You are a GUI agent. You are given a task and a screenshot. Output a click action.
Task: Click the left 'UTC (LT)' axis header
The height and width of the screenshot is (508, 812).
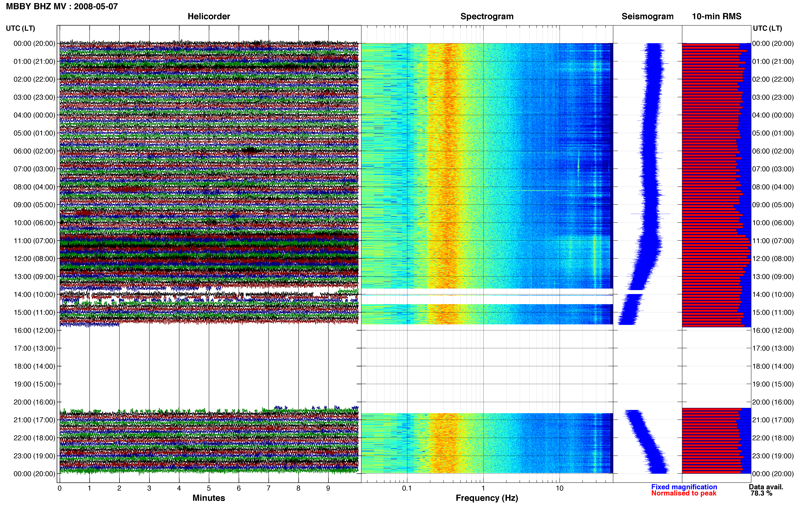click(x=21, y=28)
